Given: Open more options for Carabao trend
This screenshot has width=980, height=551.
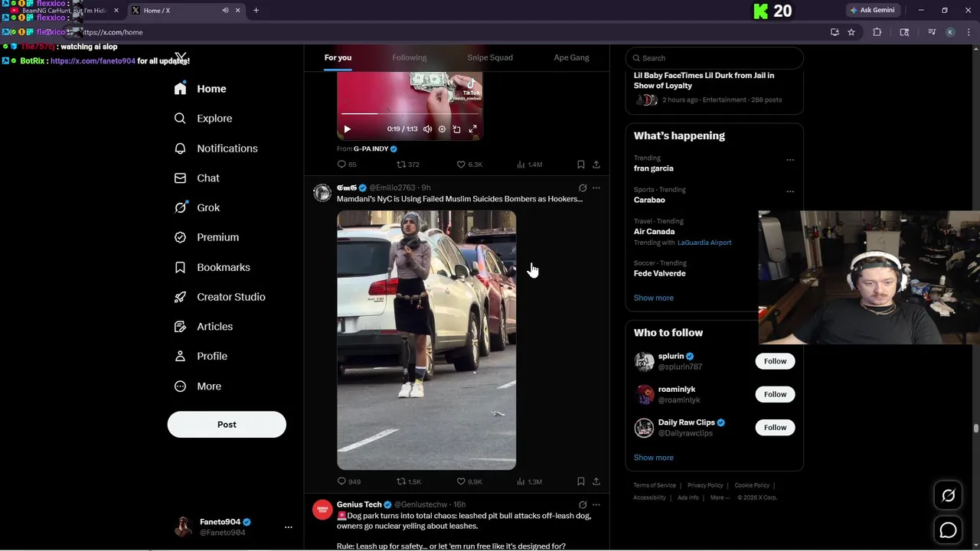Looking at the screenshot, I should point(790,191).
